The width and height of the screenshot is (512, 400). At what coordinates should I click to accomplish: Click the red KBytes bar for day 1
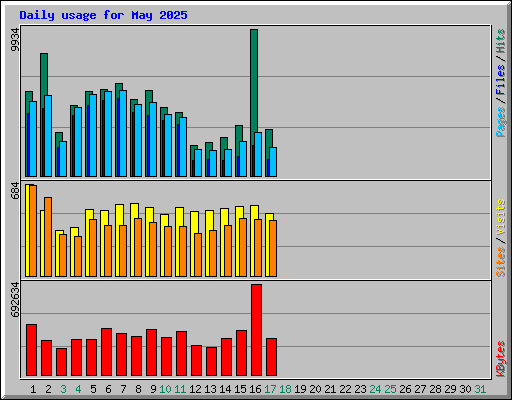(x=31, y=350)
